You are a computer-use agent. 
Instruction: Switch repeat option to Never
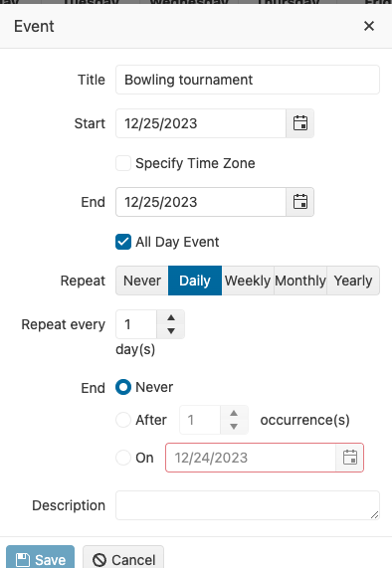[x=142, y=281]
